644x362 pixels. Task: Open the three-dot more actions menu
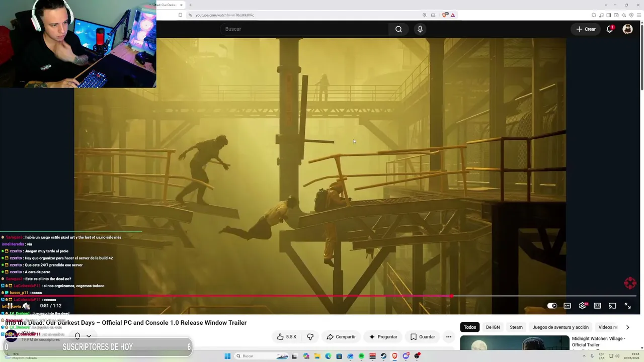click(x=449, y=337)
